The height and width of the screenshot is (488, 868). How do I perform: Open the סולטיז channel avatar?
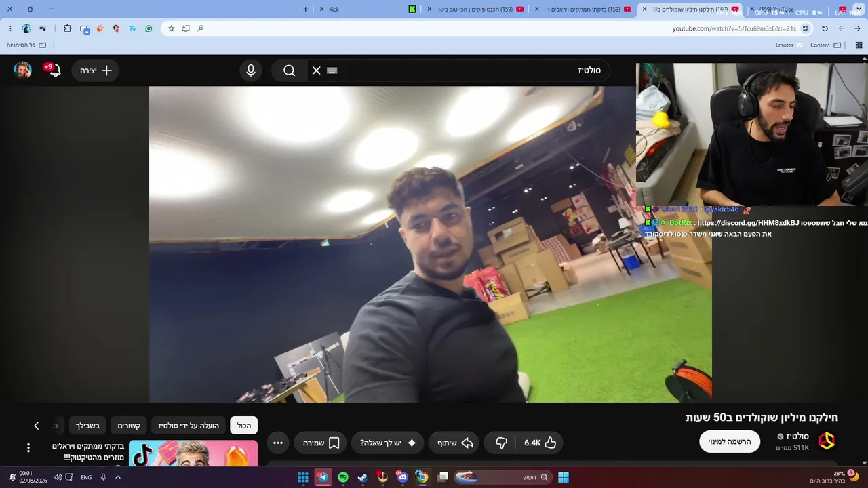coord(826,441)
